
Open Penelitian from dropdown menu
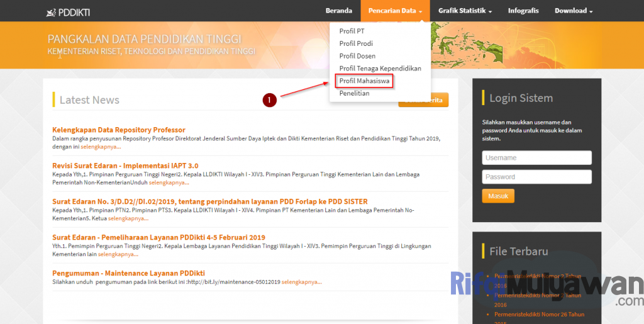pyautogui.click(x=355, y=93)
